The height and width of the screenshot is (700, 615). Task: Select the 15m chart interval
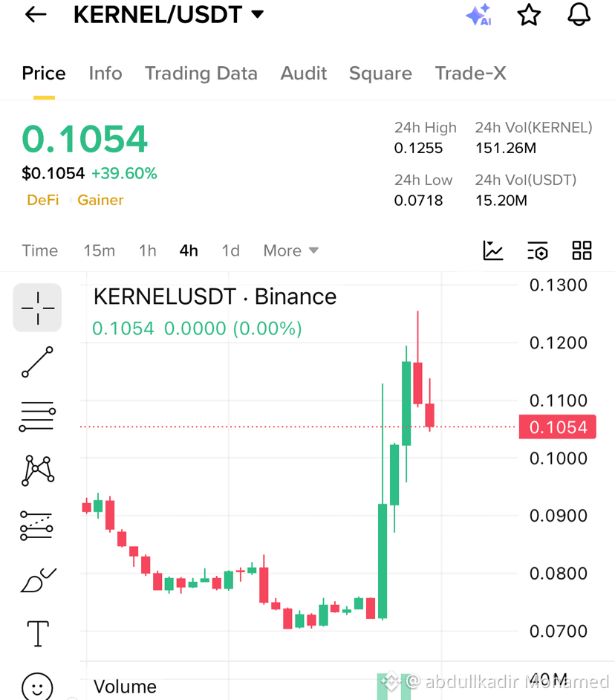tap(100, 250)
